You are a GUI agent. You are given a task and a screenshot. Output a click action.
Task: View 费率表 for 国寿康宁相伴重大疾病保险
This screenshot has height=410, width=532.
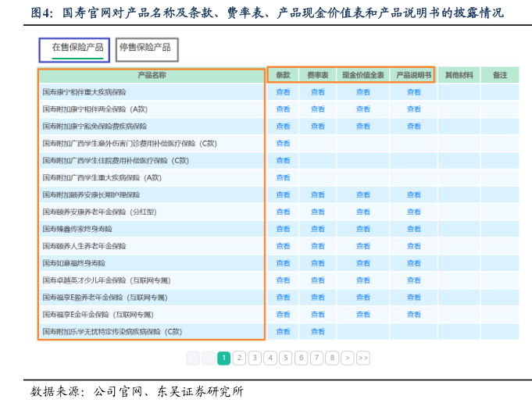pyautogui.click(x=318, y=92)
